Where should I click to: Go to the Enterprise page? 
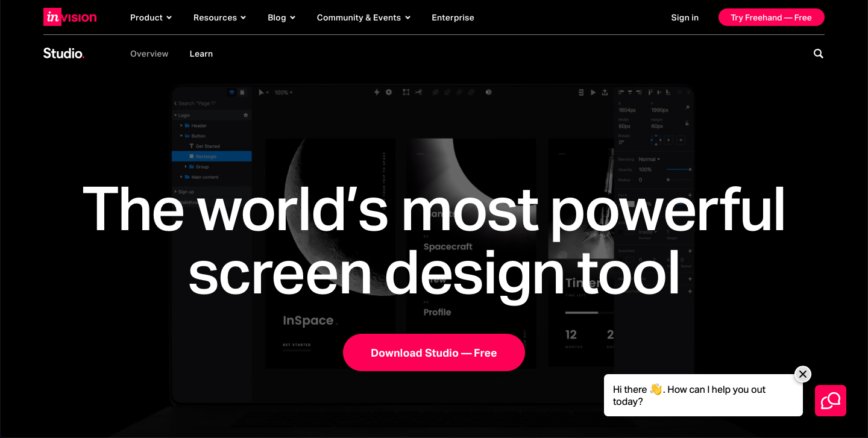[453, 17]
